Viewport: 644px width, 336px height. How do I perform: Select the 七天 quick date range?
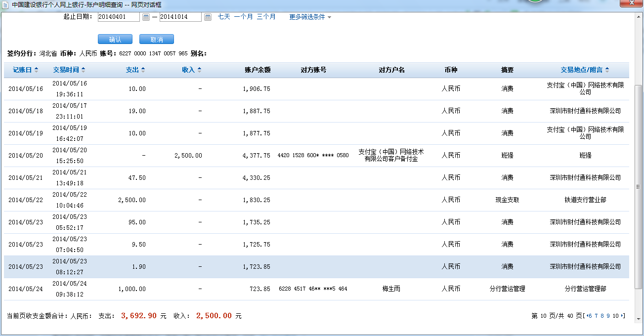coord(224,17)
